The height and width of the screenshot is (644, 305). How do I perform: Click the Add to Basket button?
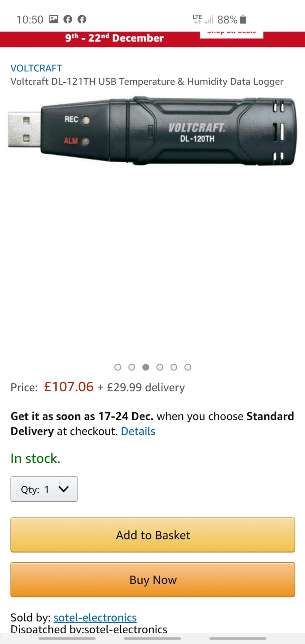(x=153, y=535)
